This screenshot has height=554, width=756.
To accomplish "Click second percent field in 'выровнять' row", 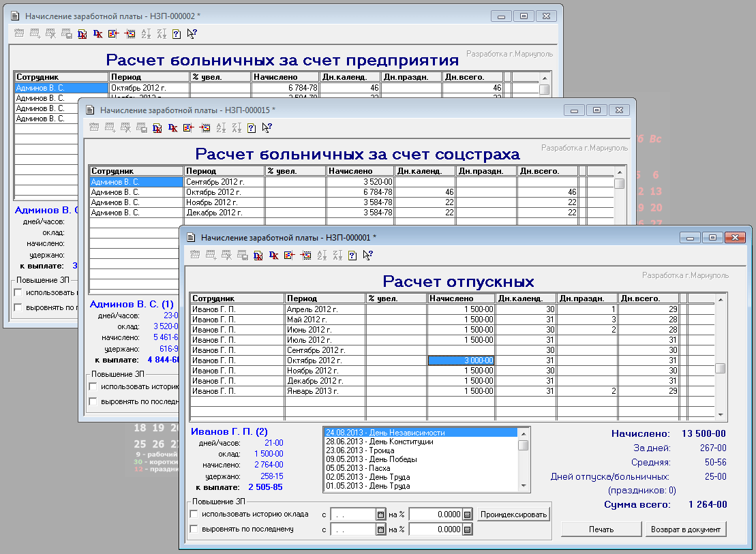I will coord(436,529).
